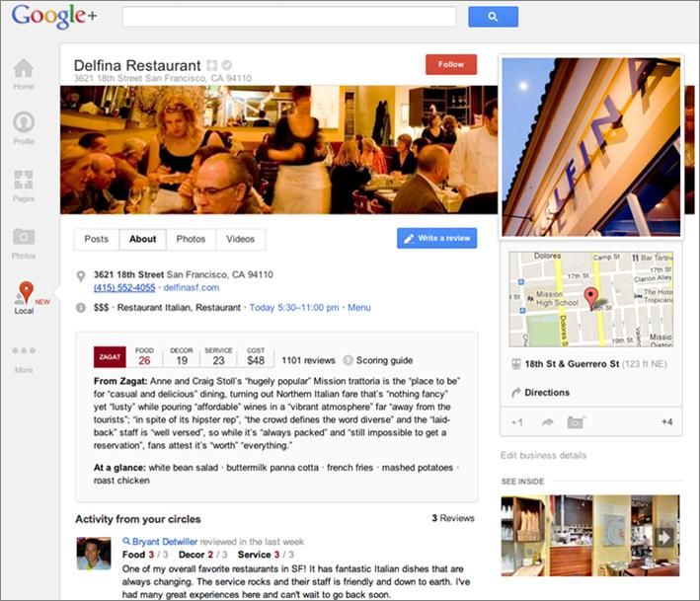700x601 pixels.
Task: Switch to the Videos tab
Action: tap(240, 239)
